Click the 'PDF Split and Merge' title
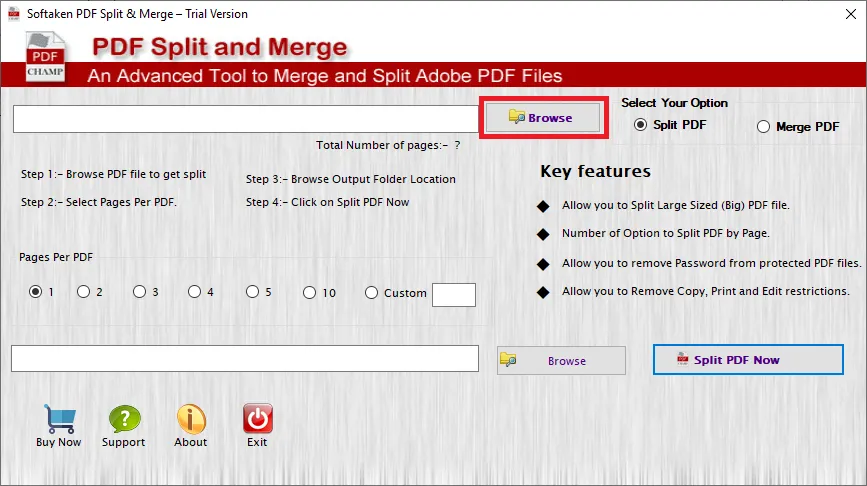867x486 pixels. [x=220, y=47]
